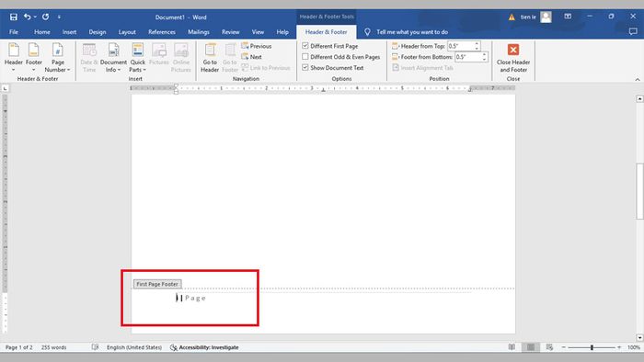The height and width of the screenshot is (362, 644).
Task: Switch to the Insert tab
Action: coord(69,32)
